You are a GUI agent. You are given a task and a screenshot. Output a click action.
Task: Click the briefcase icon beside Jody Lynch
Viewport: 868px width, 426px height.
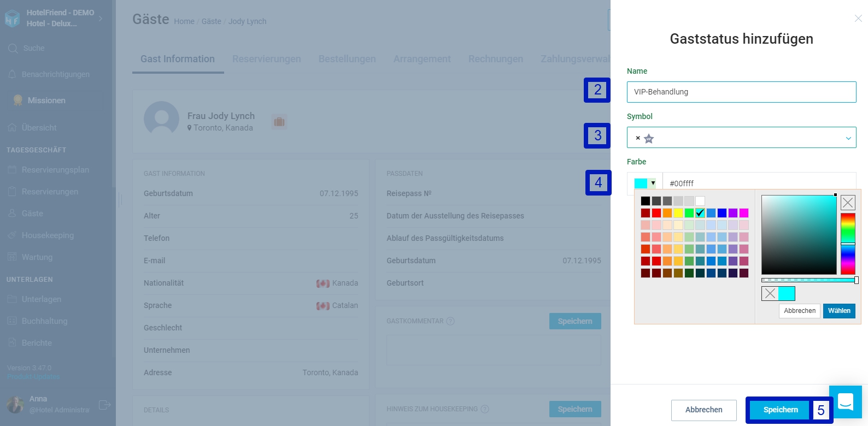tap(279, 122)
